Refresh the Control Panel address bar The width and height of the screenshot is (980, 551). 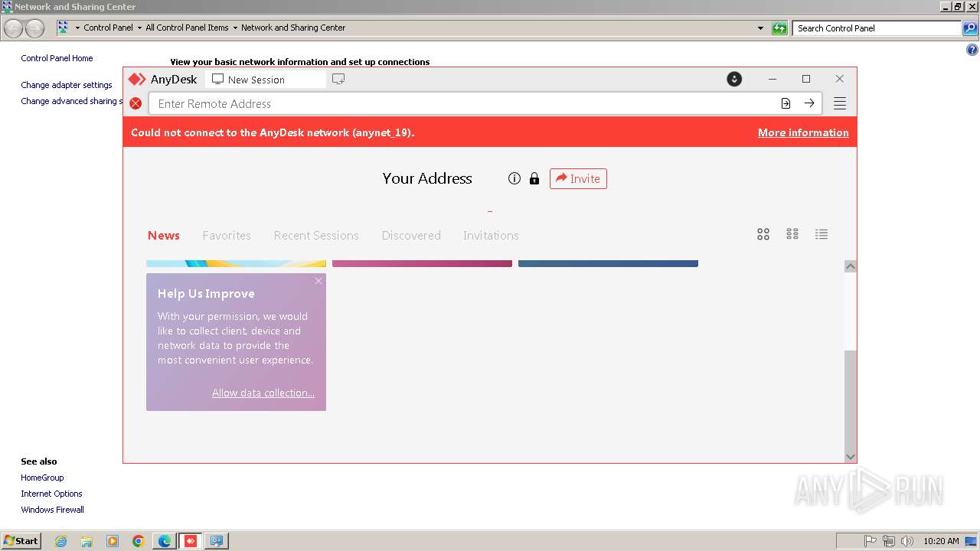pos(779,28)
